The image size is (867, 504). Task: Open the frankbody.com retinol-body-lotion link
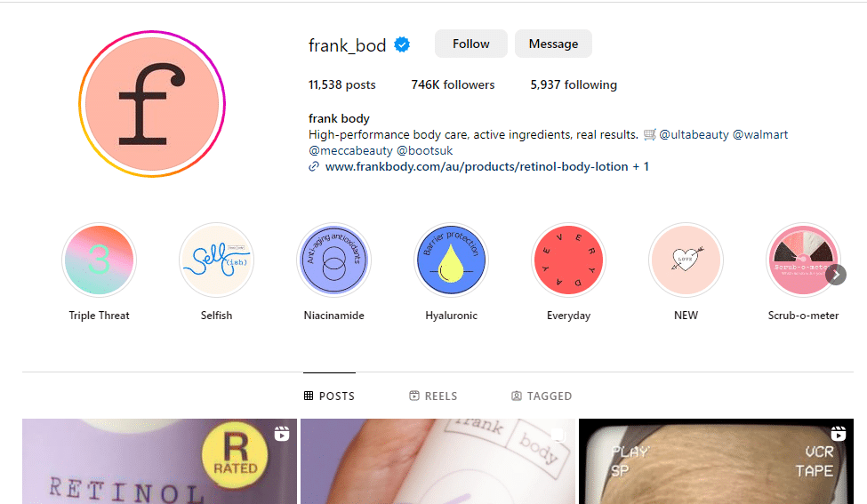[x=478, y=166]
